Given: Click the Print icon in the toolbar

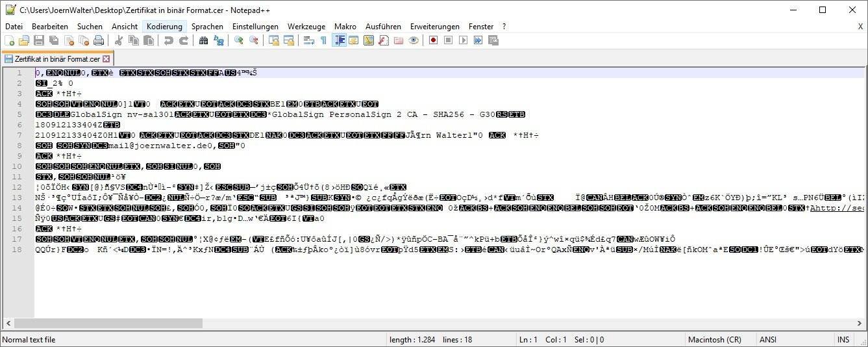Looking at the screenshot, I should click(x=98, y=40).
